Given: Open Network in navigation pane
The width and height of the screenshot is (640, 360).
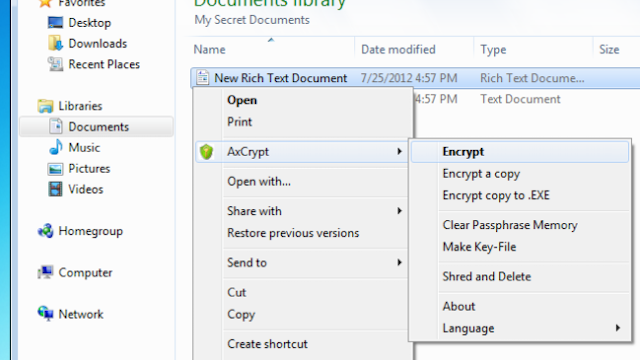Looking at the screenshot, I should (x=81, y=314).
